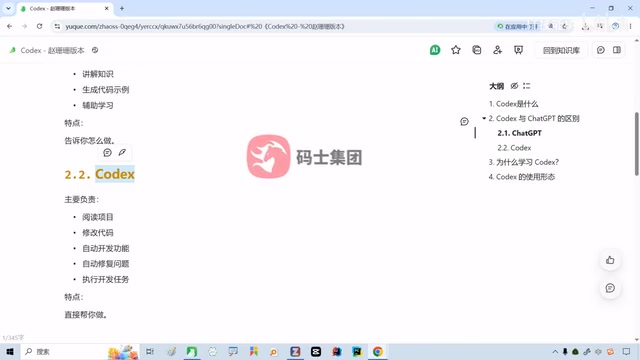Image resolution: width=640 pixels, height=360 pixels.
Task: Click the bullet text '讲解知识'
Action: pos(98,74)
